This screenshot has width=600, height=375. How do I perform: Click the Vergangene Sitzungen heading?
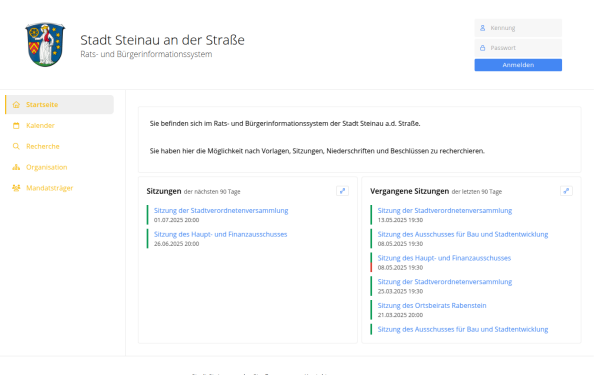(x=409, y=191)
